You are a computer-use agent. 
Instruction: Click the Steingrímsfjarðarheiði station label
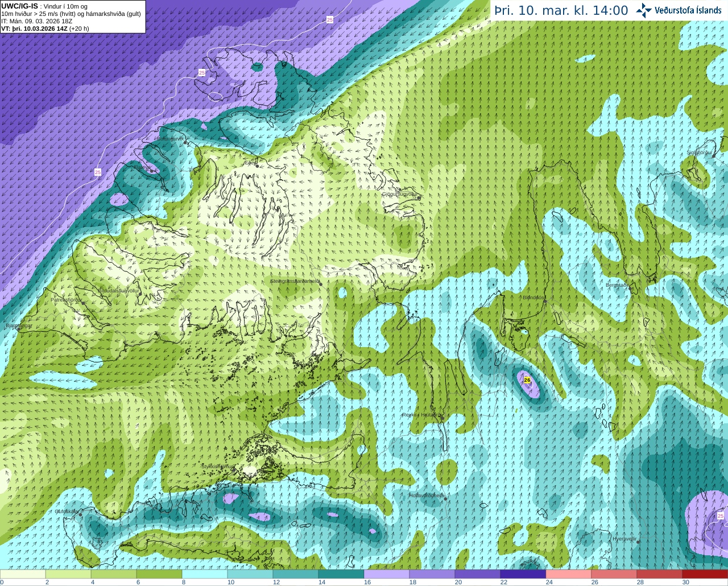[x=294, y=281]
